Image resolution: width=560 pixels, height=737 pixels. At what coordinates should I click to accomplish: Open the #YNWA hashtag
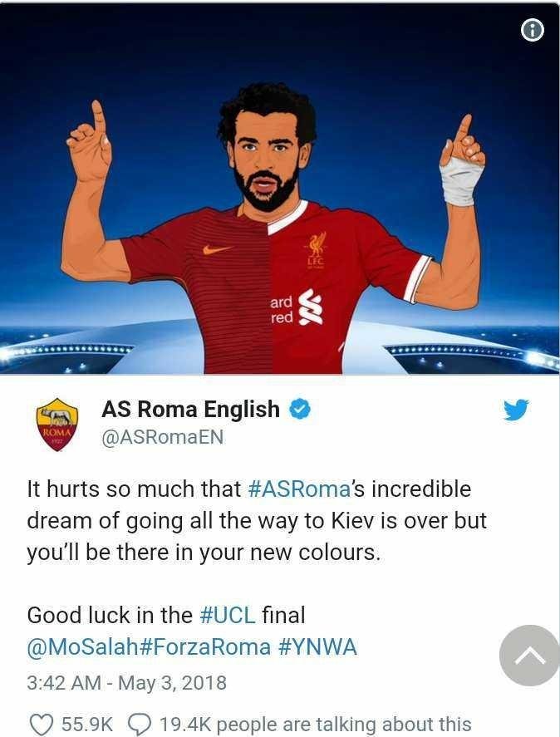[318, 646]
